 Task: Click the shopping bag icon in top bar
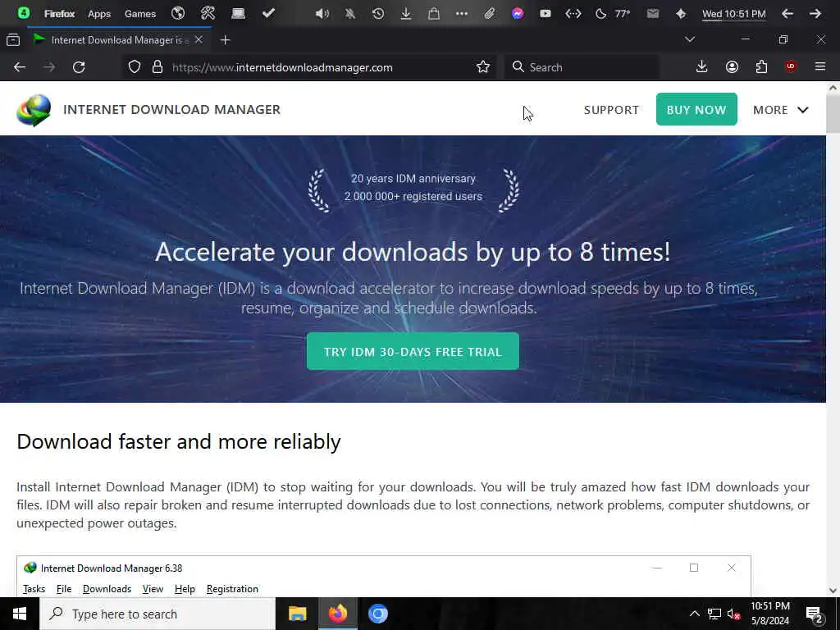point(434,13)
